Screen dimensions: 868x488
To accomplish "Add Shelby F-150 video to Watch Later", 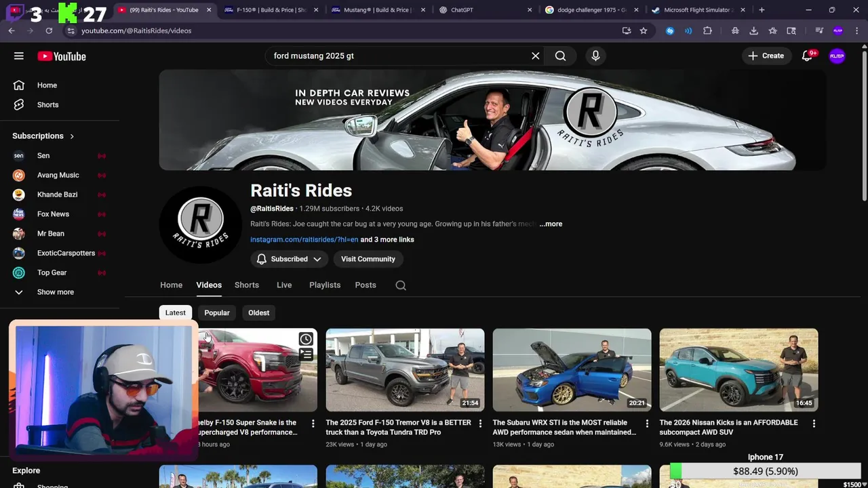I will click(306, 339).
